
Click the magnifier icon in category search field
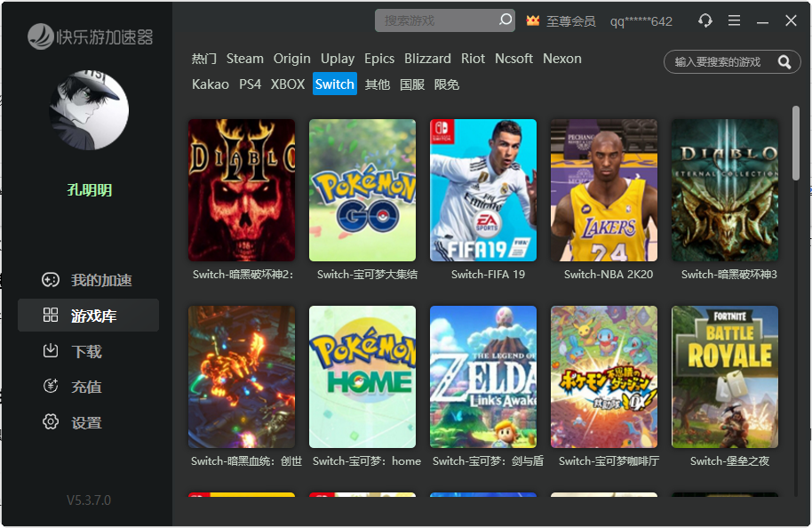[784, 62]
